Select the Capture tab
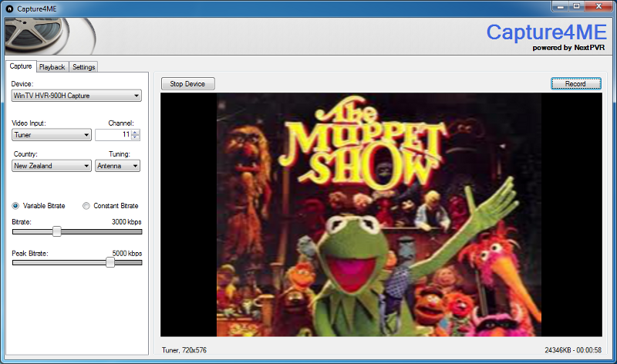This screenshot has width=617, height=364. pos(21,66)
